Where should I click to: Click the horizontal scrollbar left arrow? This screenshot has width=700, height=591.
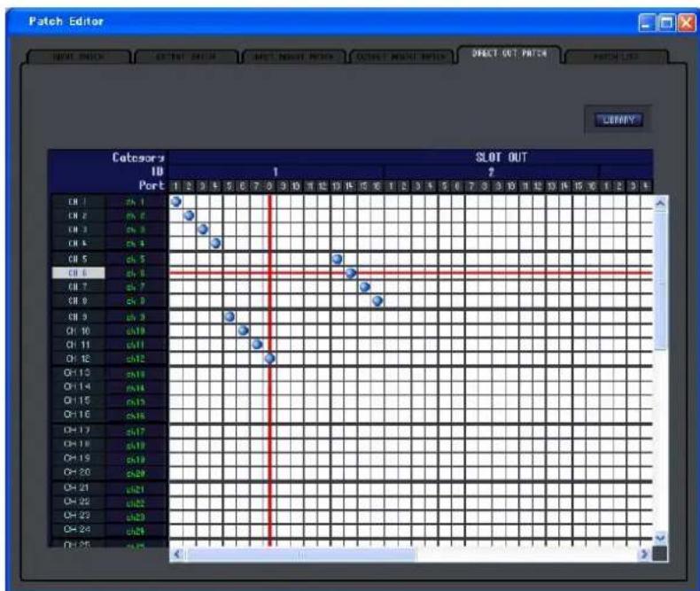point(176,554)
